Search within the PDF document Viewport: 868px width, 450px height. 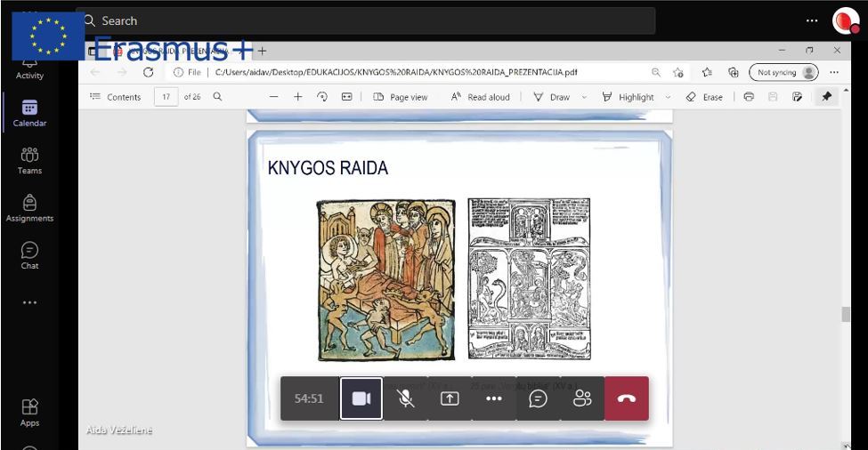[x=217, y=97]
